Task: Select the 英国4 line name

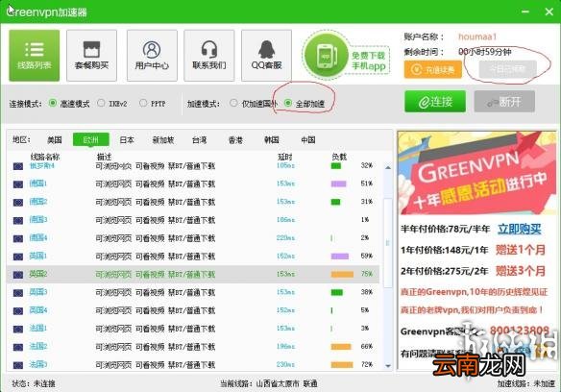Action: (37, 310)
